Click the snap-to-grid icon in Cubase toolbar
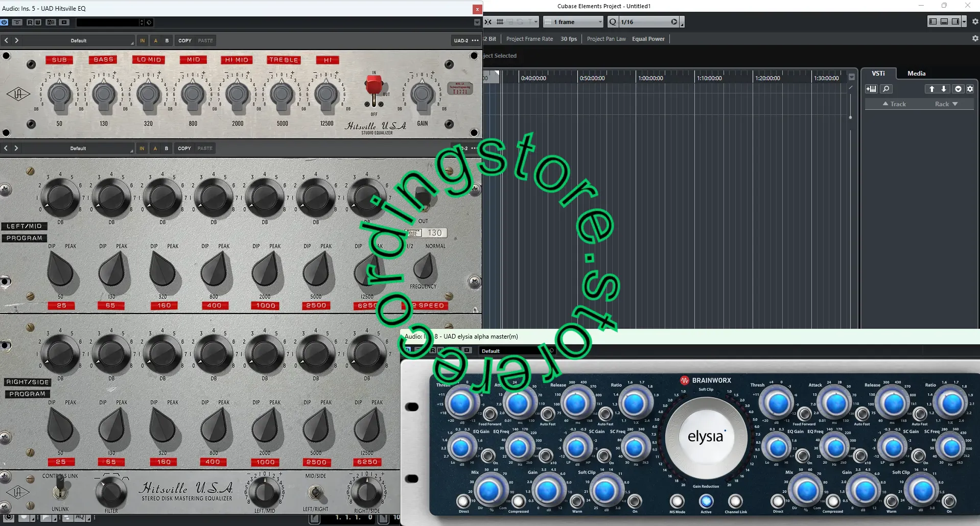This screenshot has width=980, height=526. click(x=500, y=22)
